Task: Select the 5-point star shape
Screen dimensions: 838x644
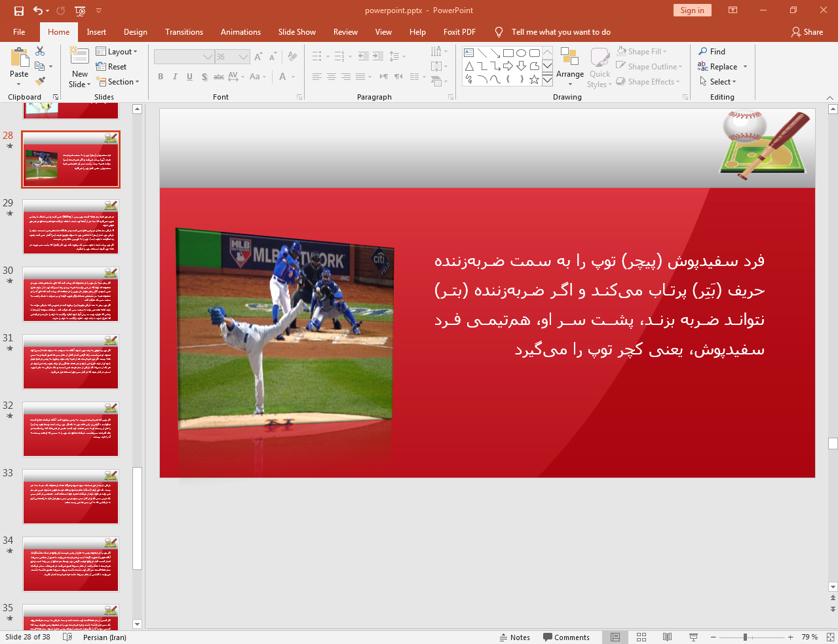Action: (535, 79)
